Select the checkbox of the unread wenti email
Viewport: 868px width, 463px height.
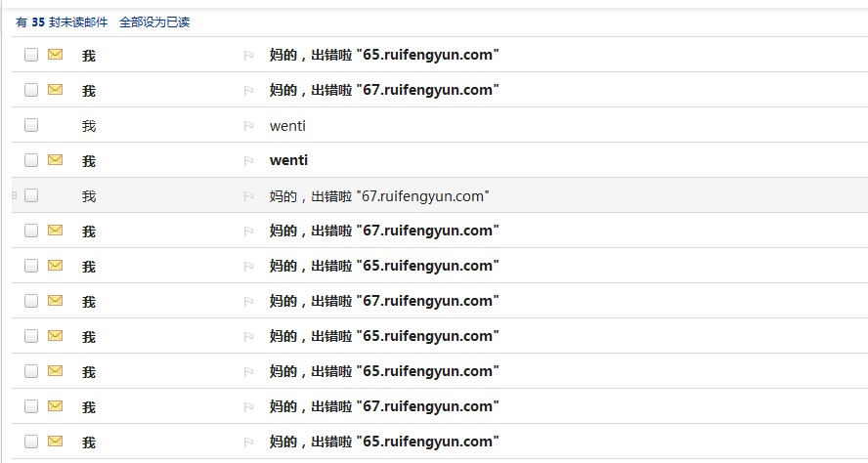(x=31, y=160)
